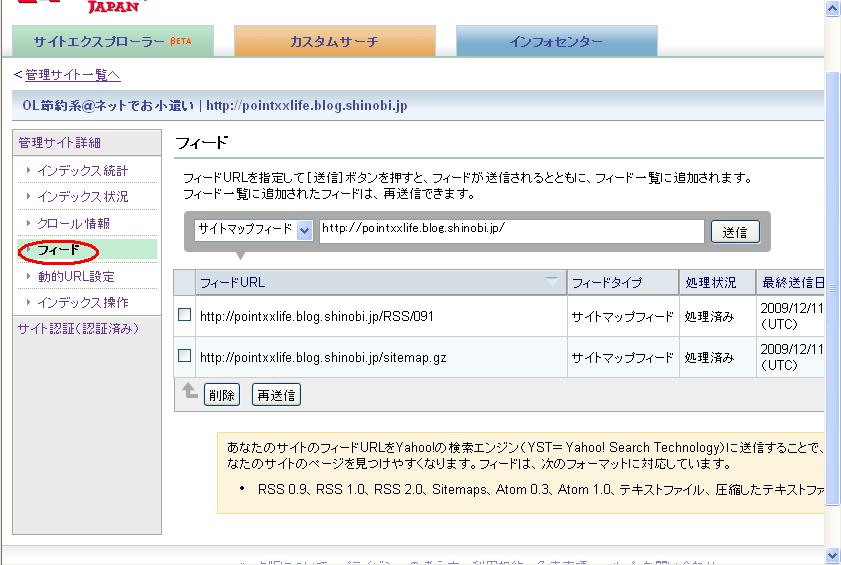
Task: Click the site URL pointxxlife.blog.shinobi.jp in header
Action: pyautogui.click(x=306, y=105)
